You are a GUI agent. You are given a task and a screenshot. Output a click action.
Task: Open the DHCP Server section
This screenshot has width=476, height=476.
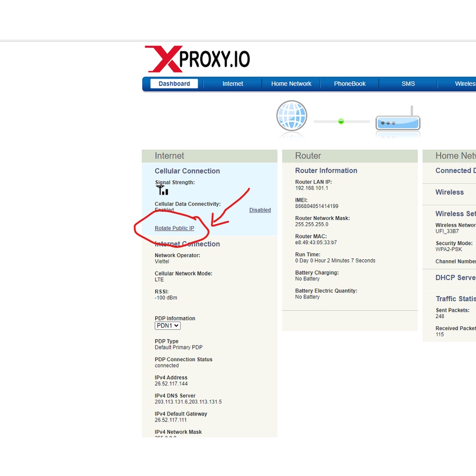coord(455,278)
